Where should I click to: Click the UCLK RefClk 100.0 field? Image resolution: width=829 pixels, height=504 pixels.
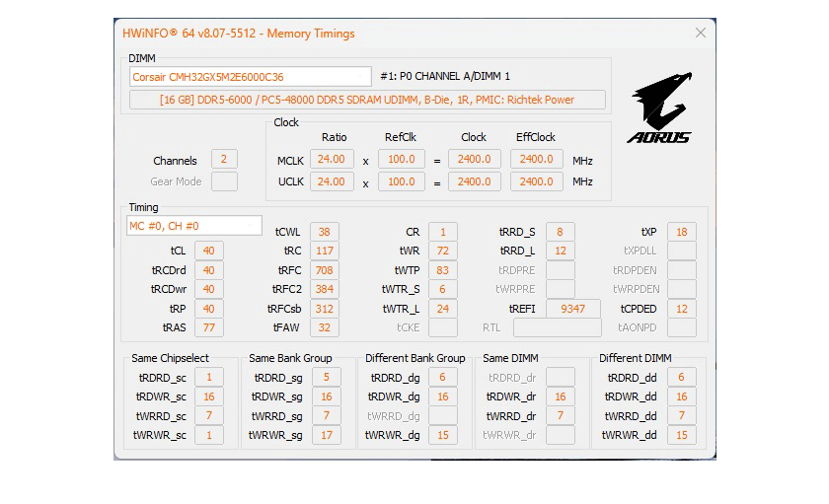pyautogui.click(x=400, y=181)
